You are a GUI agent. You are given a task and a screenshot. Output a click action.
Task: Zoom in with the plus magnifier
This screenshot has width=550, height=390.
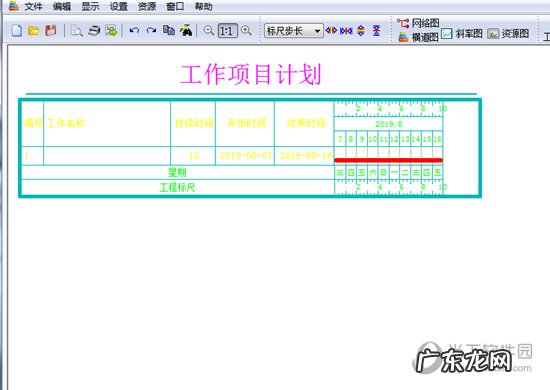(x=246, y=31)
